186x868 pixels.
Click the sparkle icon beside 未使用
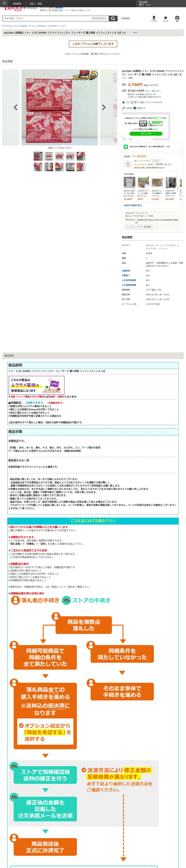pos(124,108)
